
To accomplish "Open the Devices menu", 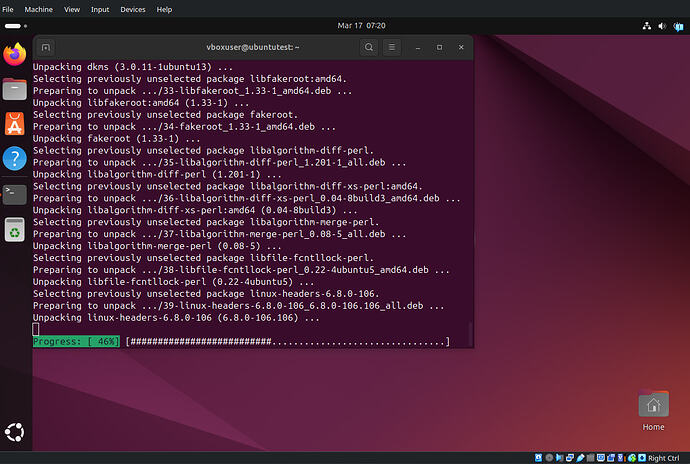I will tap(132, 9).
